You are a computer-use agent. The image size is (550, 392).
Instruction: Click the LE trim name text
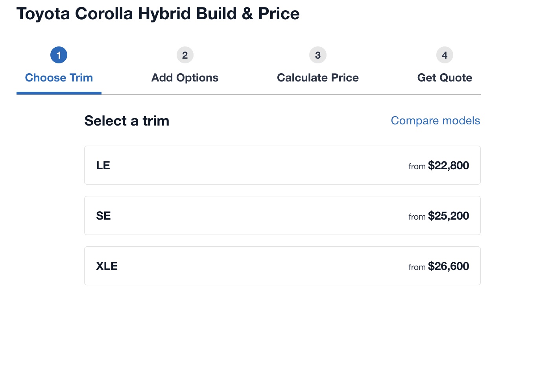[103, 165]
